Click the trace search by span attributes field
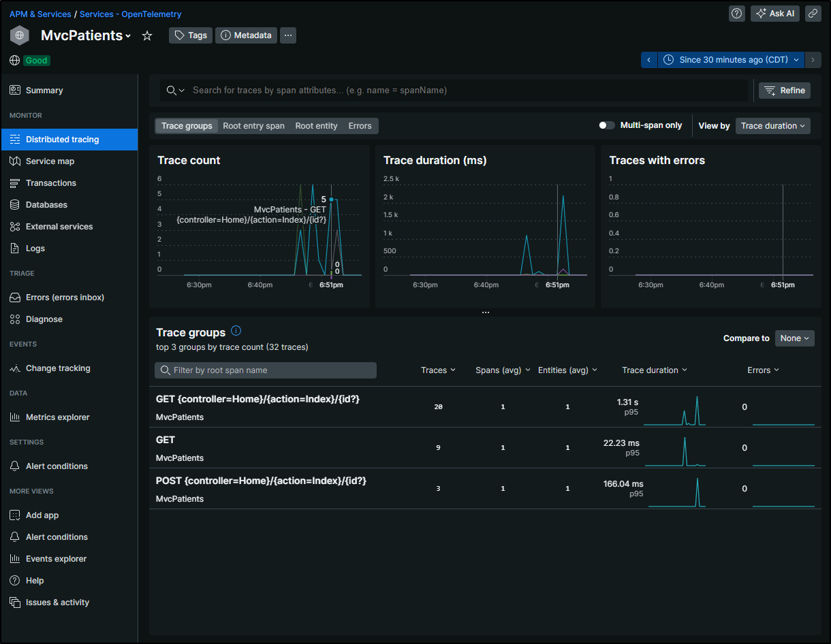 (x=467, y=91)
